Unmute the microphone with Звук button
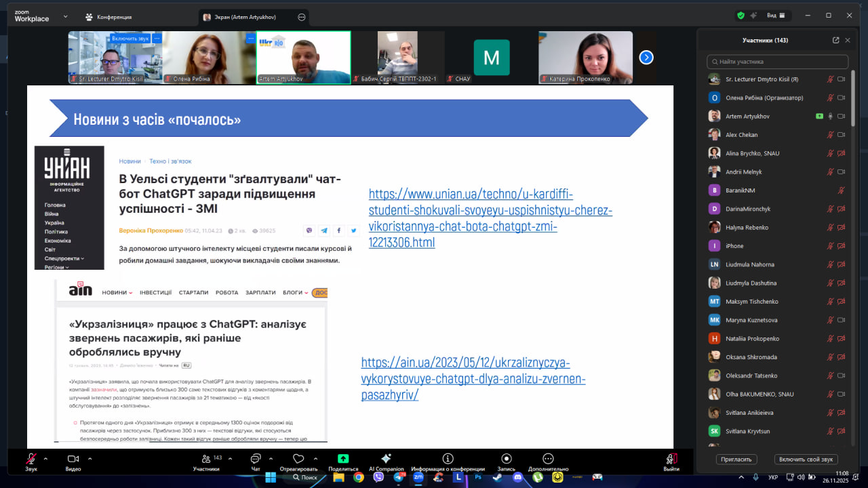868x488 pixels. tap(31, 460)
